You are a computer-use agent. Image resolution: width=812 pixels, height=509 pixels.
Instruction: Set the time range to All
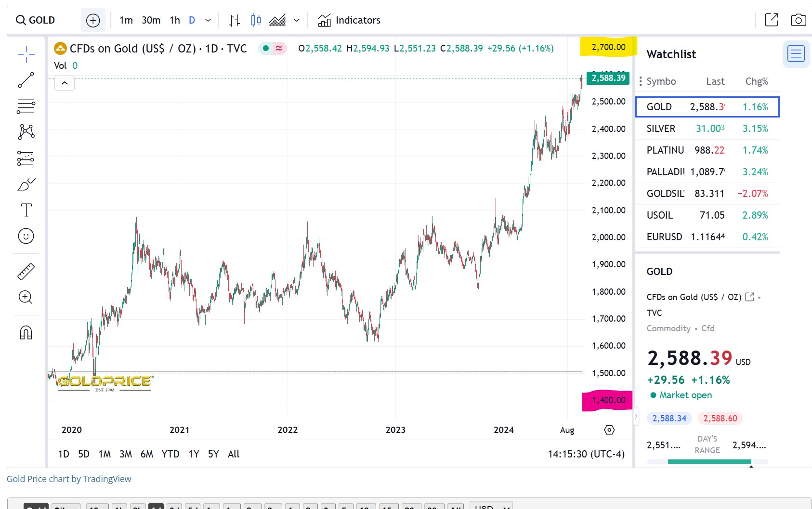(234, 454)
